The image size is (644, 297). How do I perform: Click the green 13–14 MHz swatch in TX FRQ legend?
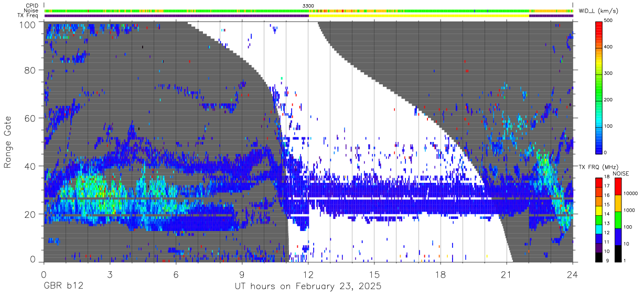click(x=599, y=219)
